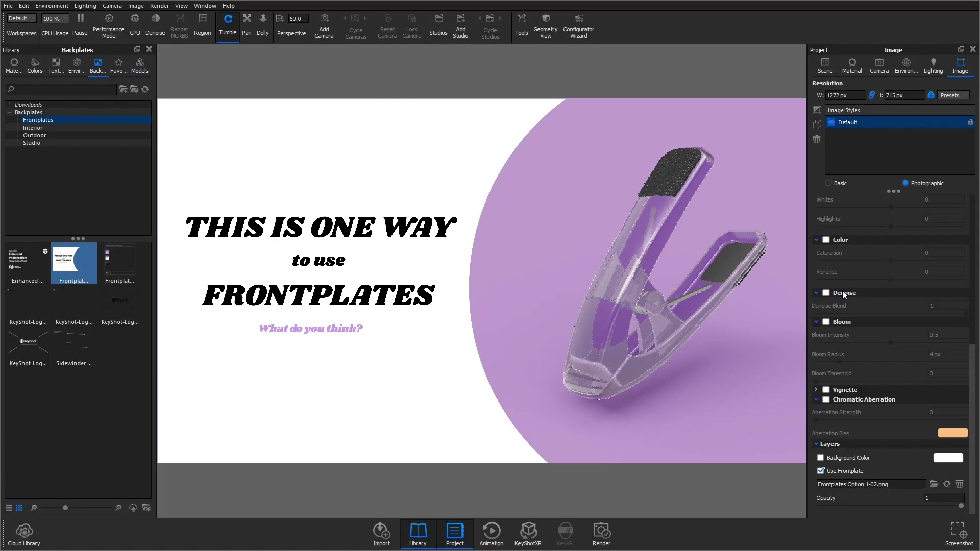Image resolution: width=980 pixels, height=551 pixels.
Task: Uncheck Use Frontplate
Action: 821,471
